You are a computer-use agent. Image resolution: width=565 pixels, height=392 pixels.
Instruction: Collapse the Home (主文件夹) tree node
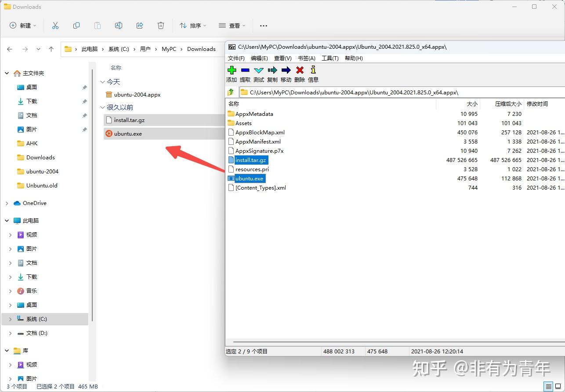coord(7,73)
